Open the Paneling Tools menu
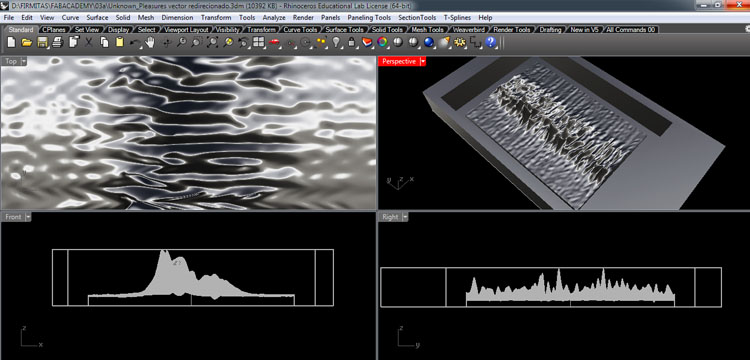This screenshot has height=360, width=750. tap(369, 18)
